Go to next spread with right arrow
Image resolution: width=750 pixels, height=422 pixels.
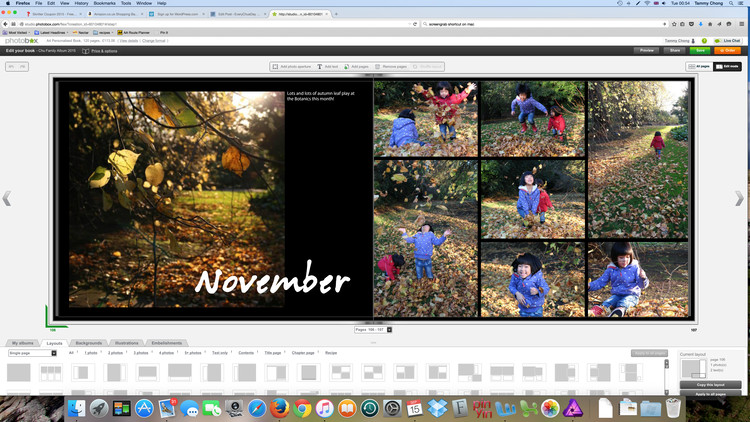pyautogui.click(x=739, y=198)
